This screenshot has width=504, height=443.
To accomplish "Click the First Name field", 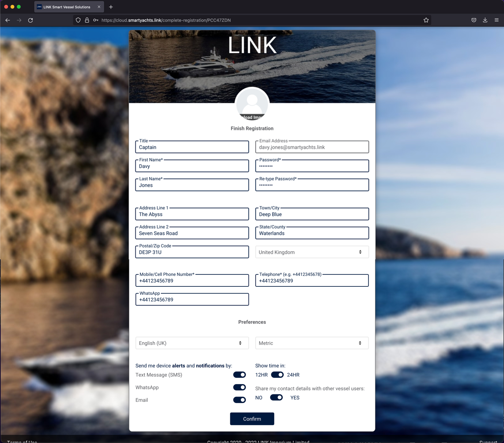I will click(192, 166).
